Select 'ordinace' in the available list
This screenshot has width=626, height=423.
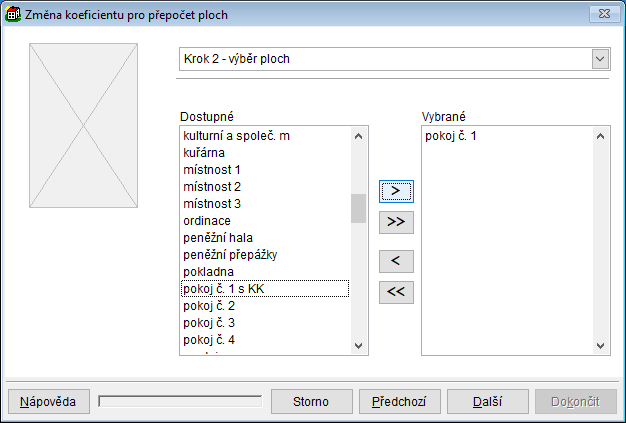click(x=208, y=220)
